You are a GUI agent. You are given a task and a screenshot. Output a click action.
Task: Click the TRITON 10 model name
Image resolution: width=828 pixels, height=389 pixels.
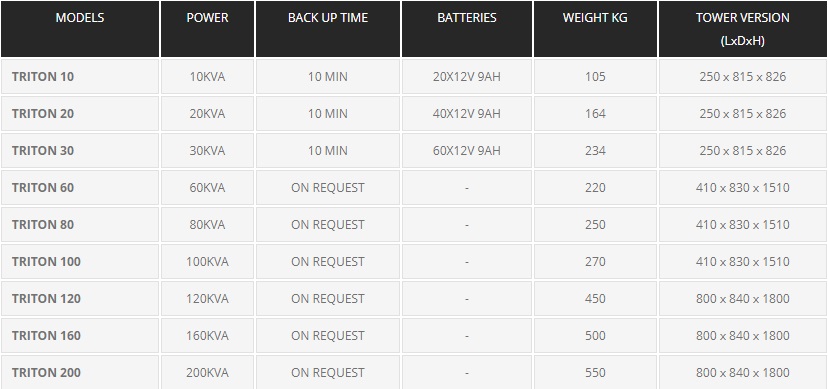(x=43, y=77)
